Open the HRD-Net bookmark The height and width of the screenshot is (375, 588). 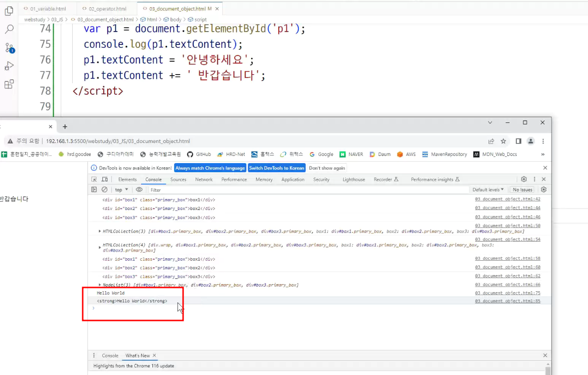point(231,154)
